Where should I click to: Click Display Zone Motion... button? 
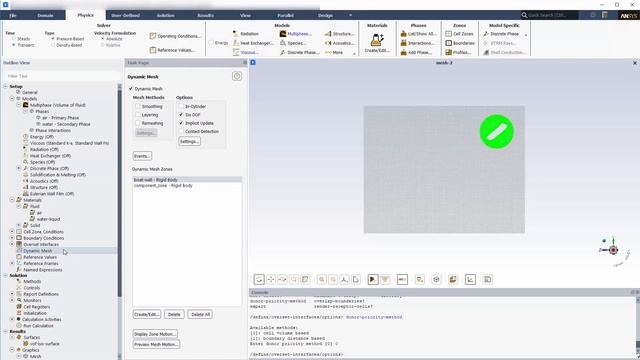155,334
